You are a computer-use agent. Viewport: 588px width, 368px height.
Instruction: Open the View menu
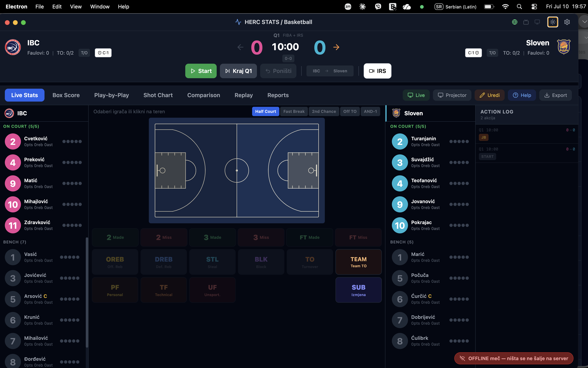pyautogui.click(x=76, y=7)
